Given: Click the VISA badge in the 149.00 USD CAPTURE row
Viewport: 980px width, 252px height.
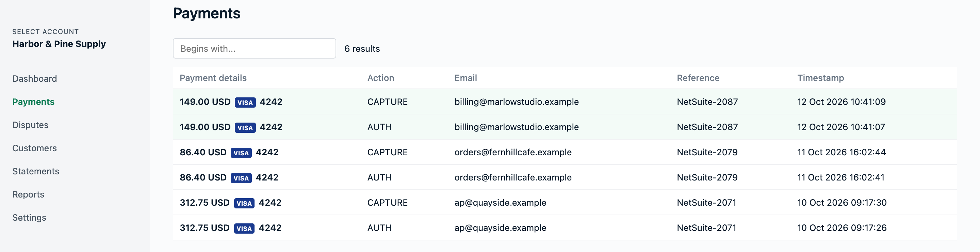Looking at the screenshot, I should pos(245,103).
